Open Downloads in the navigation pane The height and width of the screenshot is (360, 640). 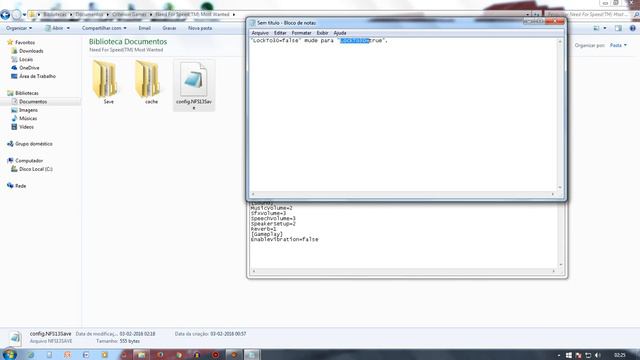tap(31, 51)
